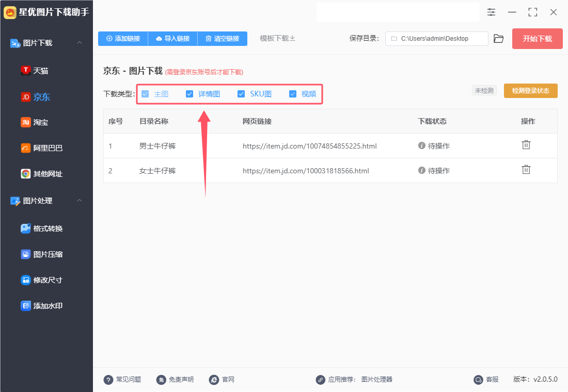This screenshot has height=392, width=568.
Task: Click the link ending 100031818566.html
Action: (x=306, y=171)
